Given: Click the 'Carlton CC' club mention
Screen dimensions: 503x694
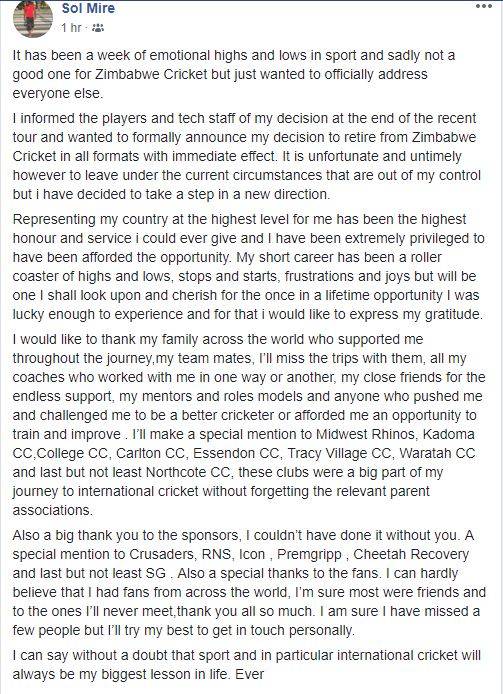Looking at the screenshot, I should point(151,453).
